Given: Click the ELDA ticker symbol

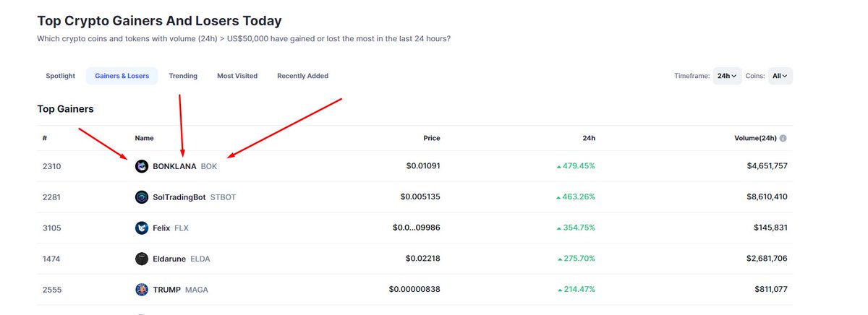Looking at the screenshot, I should [200, 259].
